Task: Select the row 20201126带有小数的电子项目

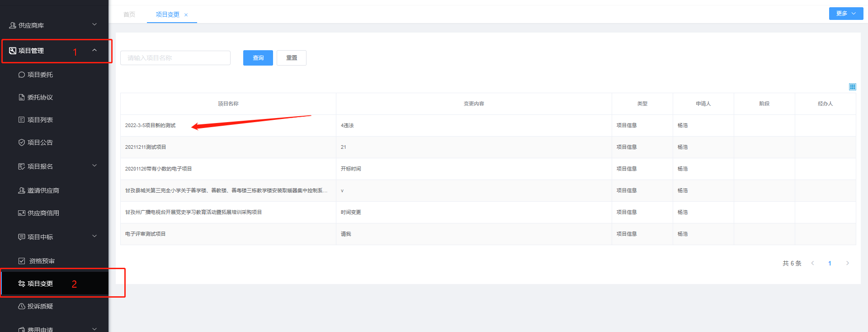Action: (x=488, y=169)
